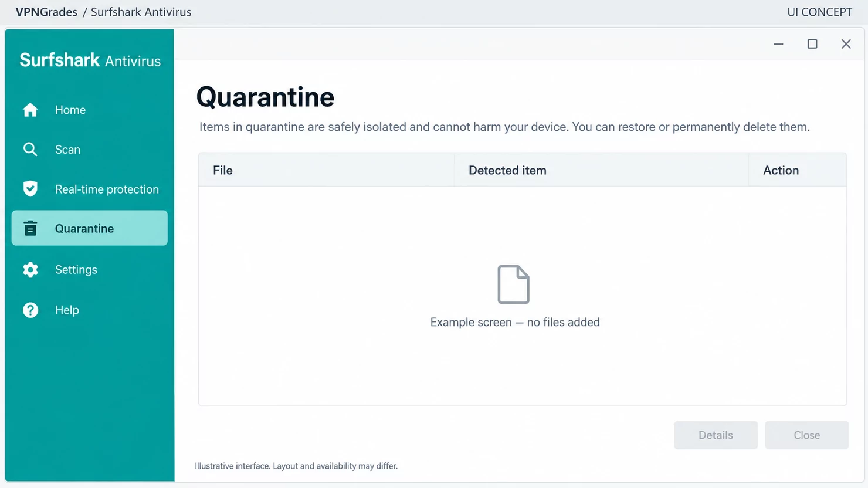This screenshot has width=868, height=488.
Task: Click the quarantine description sentence
Action: coord(504,127)
